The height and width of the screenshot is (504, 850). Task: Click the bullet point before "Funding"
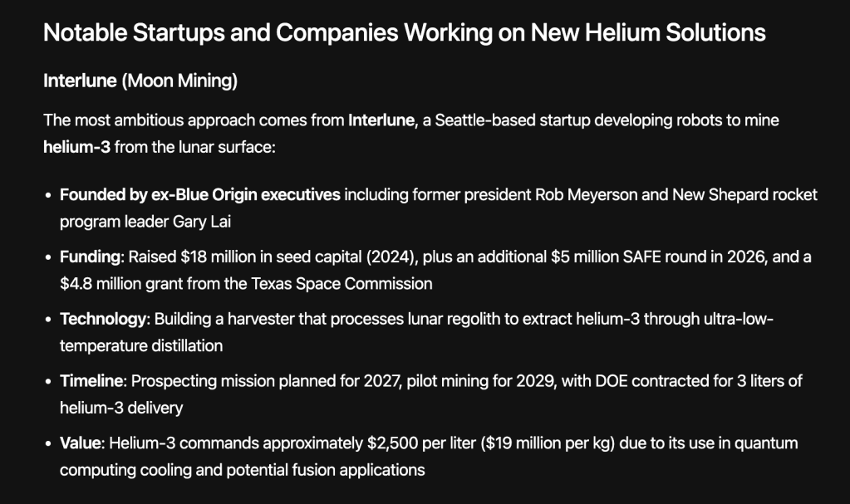(x=47, y=257)
